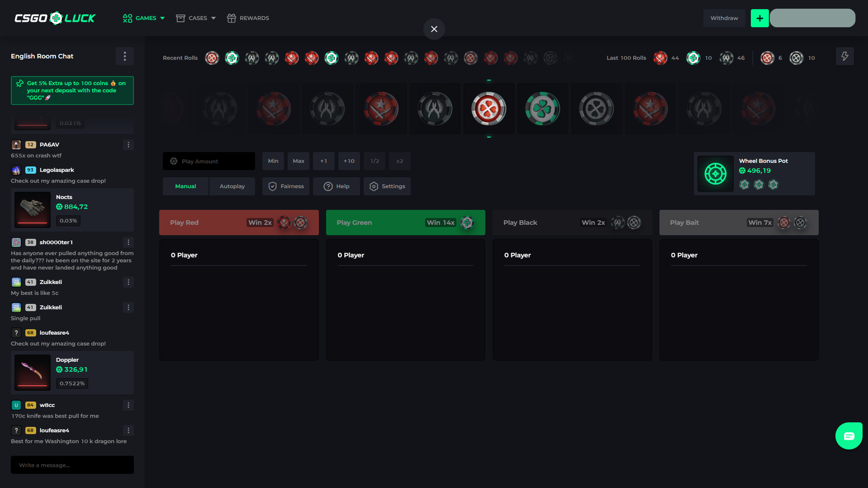Expand the GAMES dropdown menu

(x=143, y=18)
